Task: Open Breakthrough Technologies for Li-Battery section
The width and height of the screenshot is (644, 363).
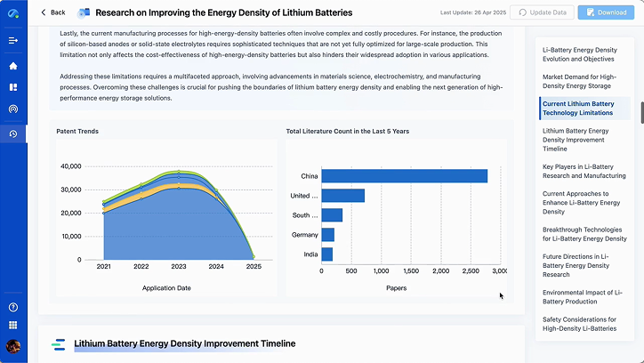Action: [x=584, y=234]
